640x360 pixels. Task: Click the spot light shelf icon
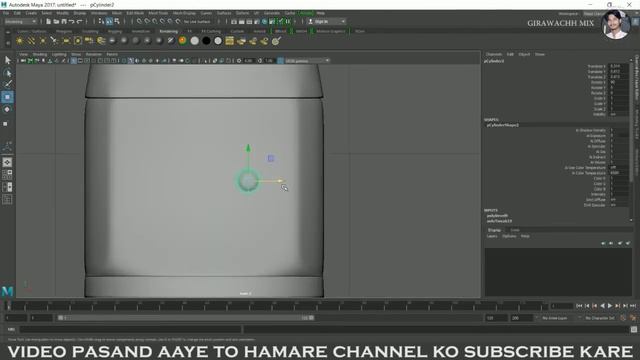[54, 41]
